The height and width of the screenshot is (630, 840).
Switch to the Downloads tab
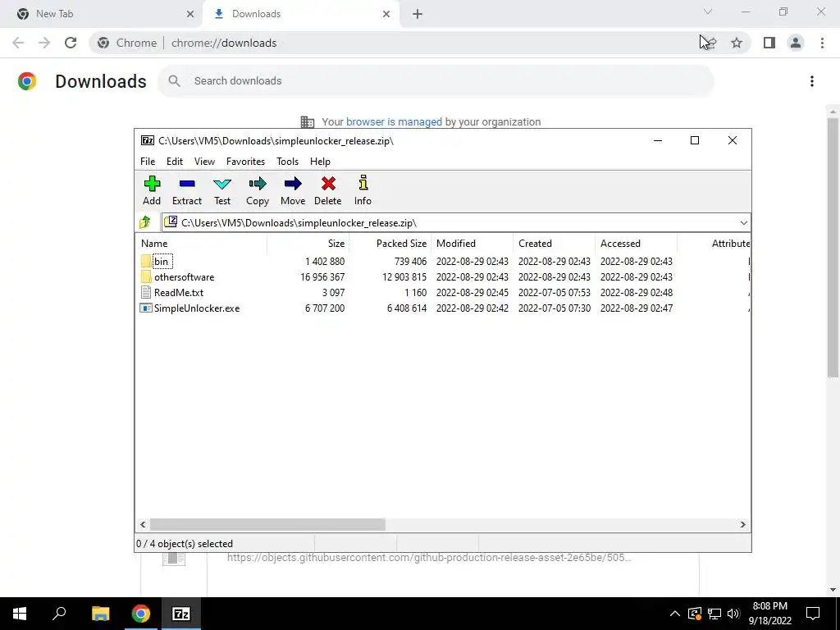click(x=300, y=15)
